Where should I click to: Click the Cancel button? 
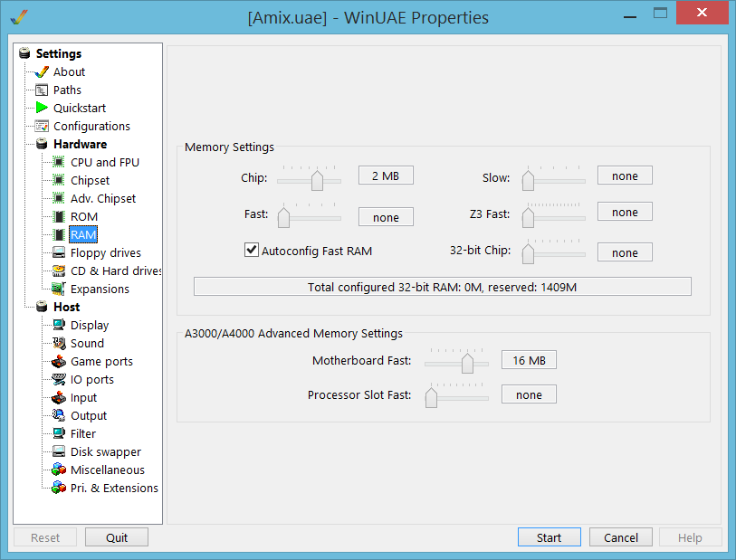click(620, 537)
